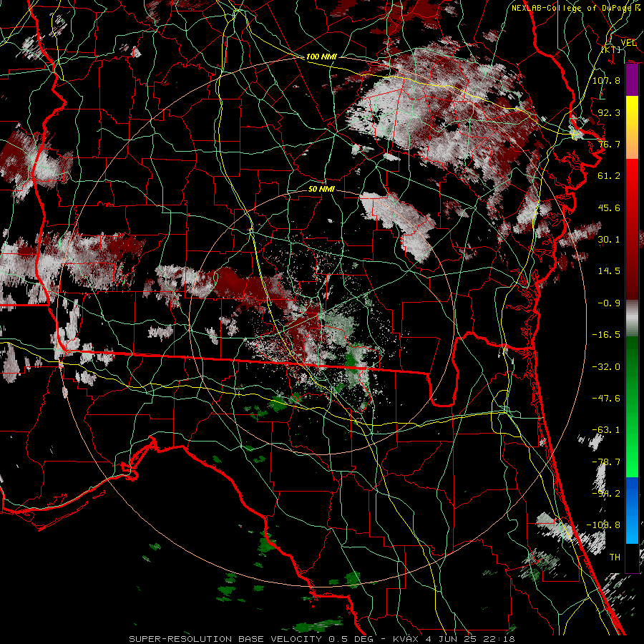The height and width of the screenshot is (644, 644).
Task: Click the -16.5 velocity scale value
Action: click(606, 335)
